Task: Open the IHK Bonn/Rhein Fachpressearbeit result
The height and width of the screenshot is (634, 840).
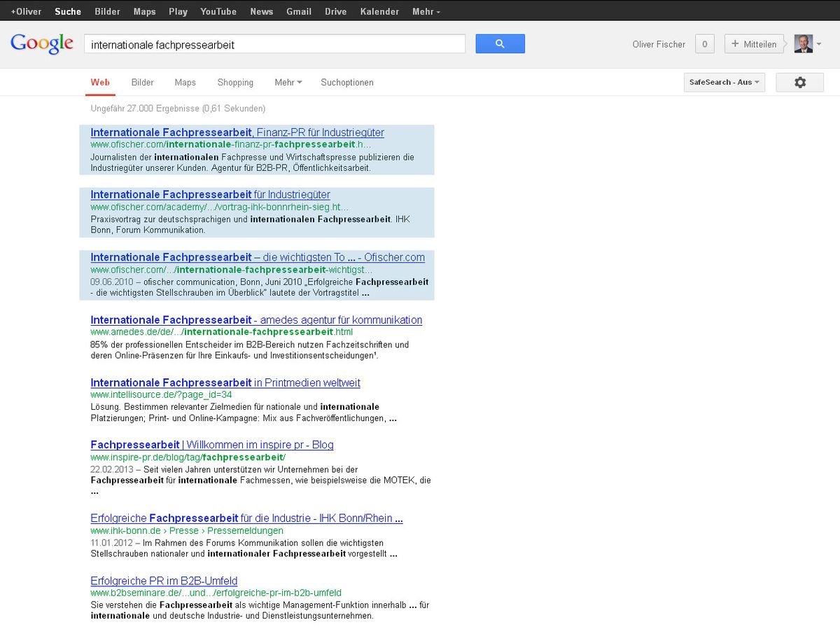Action: pyautogui.click(x=246, y=518)
